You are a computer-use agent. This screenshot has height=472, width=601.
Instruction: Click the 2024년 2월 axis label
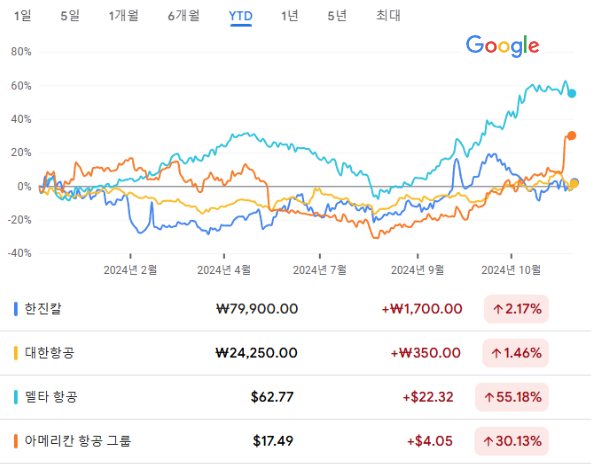pyautogui.click(x=130, y=270)
